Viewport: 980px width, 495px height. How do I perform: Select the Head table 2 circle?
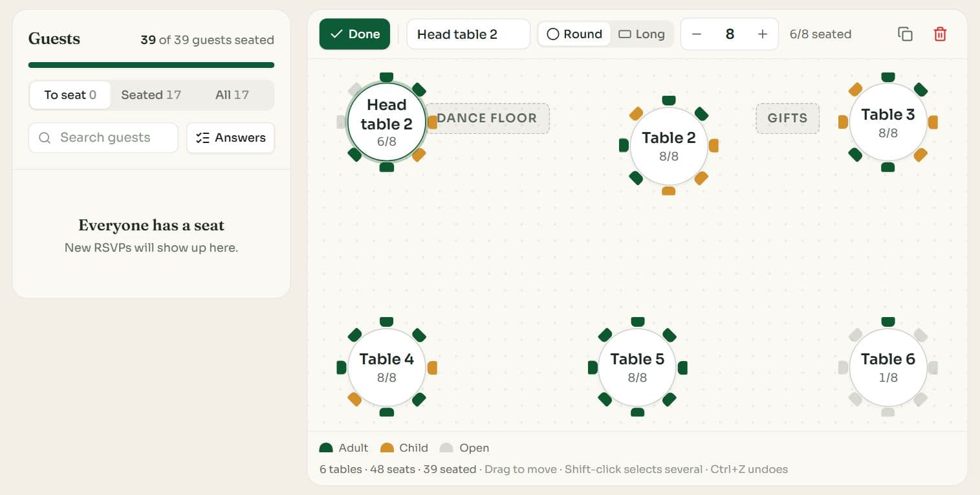tap(386, 122)
